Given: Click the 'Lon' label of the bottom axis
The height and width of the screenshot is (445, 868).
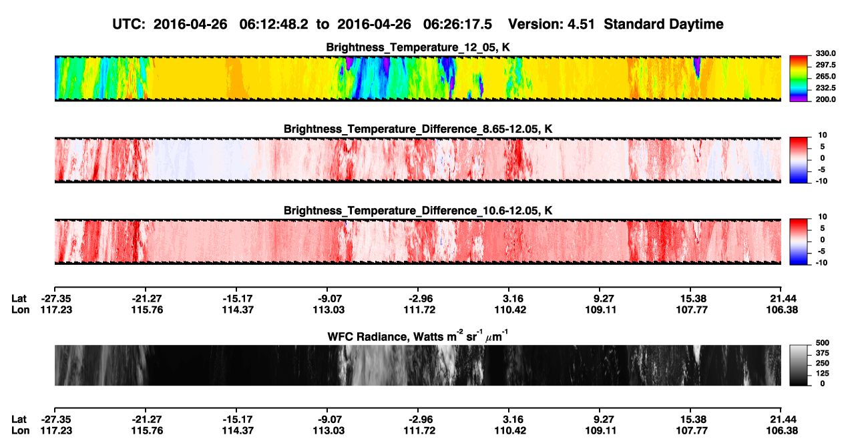Looking at the screenshot, I should [20, 430].
